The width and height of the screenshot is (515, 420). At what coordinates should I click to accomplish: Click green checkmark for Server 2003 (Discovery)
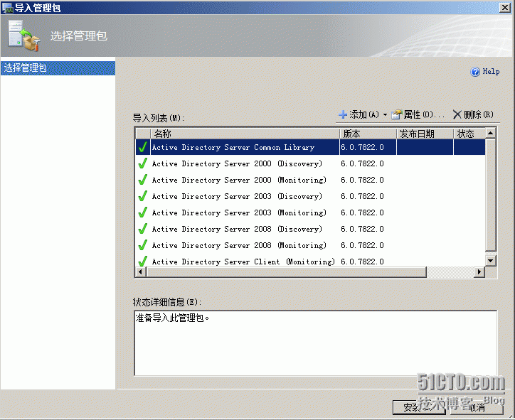(143, 196)
